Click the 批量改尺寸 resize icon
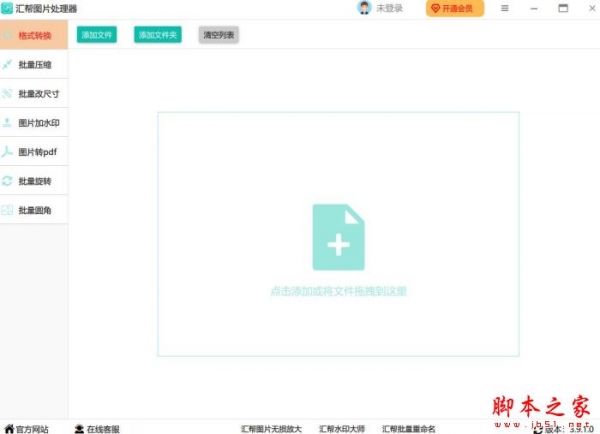The height and width of the screenshot is (434, 600). tap(7, 94)
